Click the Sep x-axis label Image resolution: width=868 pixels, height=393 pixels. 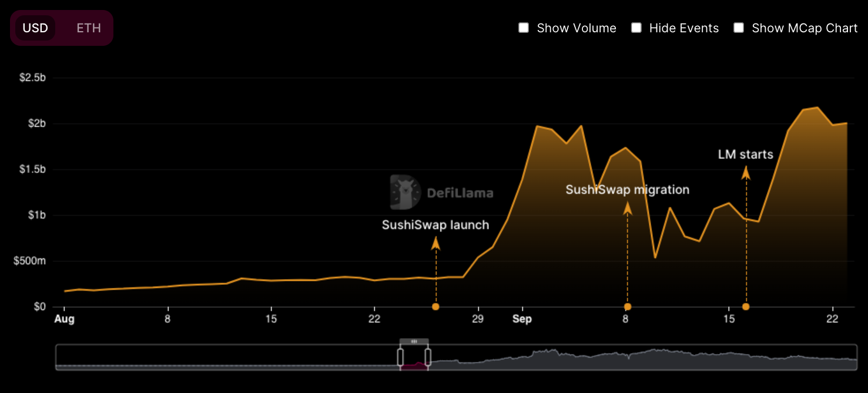(x=522, y=319)
